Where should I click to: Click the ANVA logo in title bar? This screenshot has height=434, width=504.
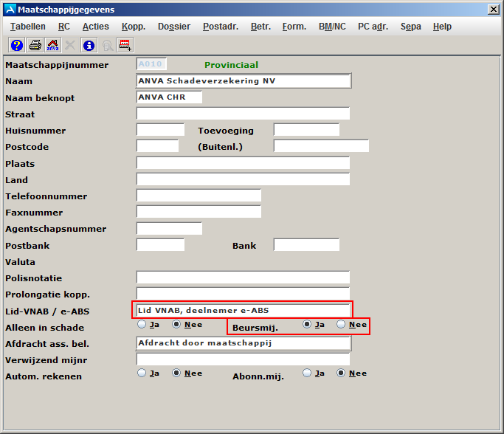coord(10,10)
